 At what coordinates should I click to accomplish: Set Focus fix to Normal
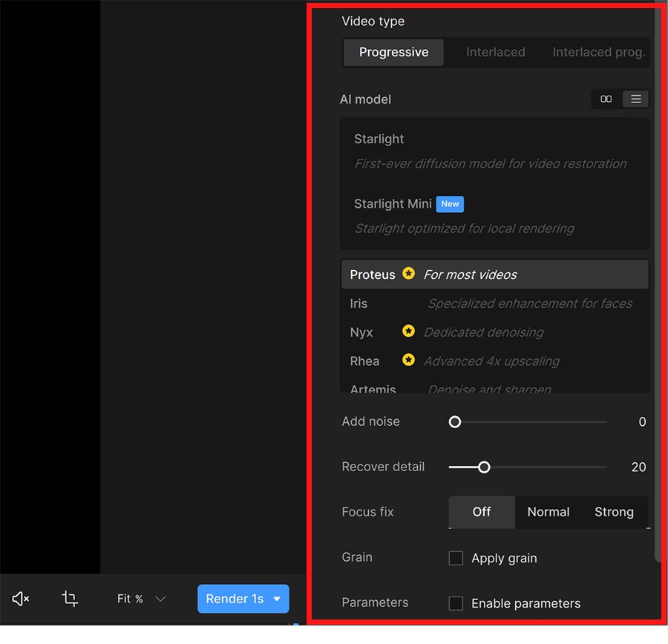point(548,511)
